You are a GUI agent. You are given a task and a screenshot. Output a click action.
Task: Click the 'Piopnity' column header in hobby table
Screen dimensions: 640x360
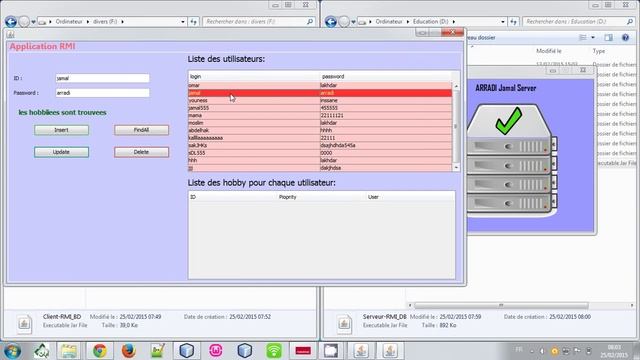(321, 197)
